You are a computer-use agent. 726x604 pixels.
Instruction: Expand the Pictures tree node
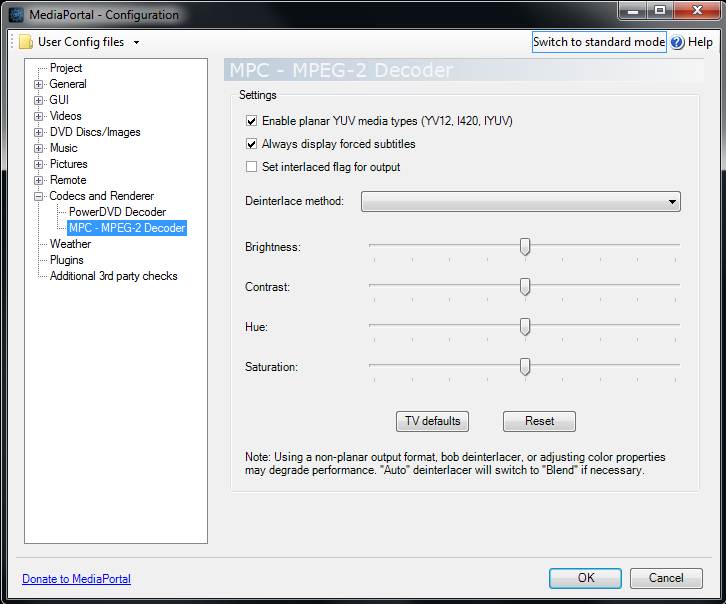tap(38, 164)
